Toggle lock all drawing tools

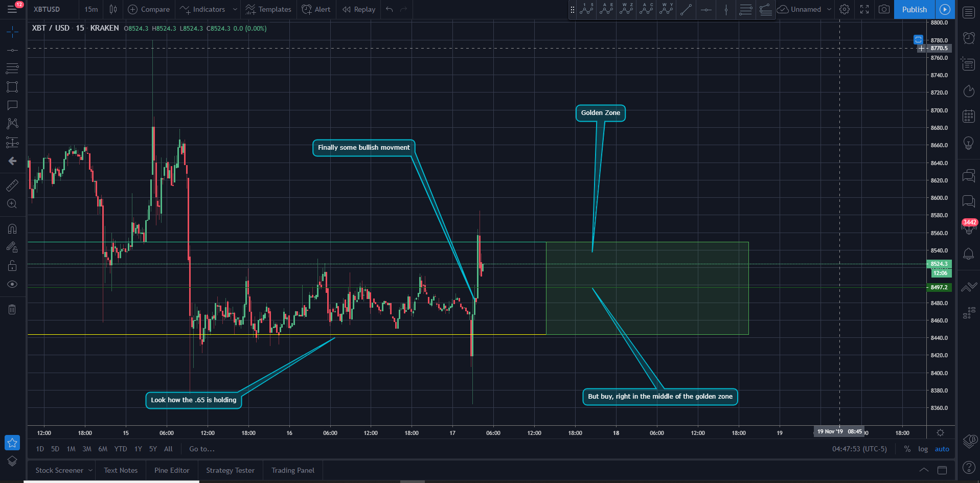[x=12, y=266]
